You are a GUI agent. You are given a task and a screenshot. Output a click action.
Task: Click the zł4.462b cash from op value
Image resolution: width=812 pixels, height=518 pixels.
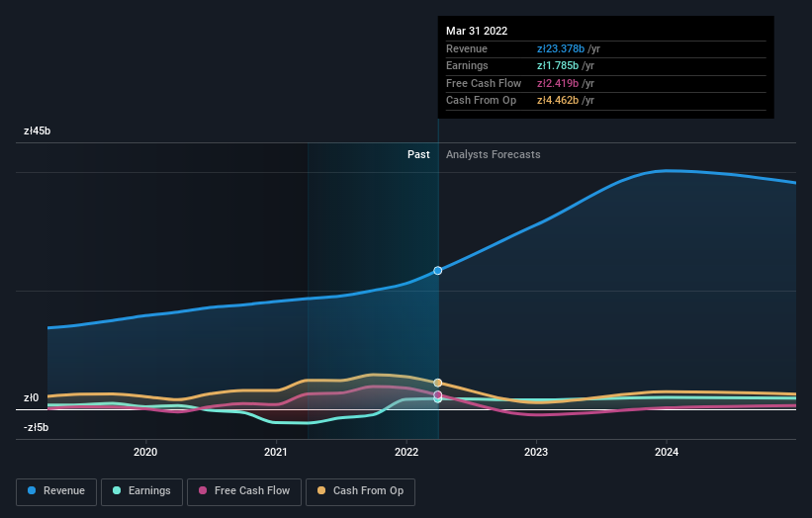pyautogui.click(x=558, y=101)
